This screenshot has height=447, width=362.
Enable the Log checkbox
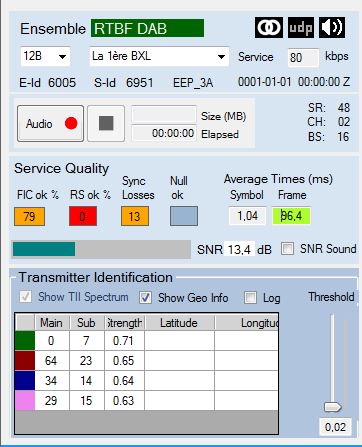click(250, 297)
